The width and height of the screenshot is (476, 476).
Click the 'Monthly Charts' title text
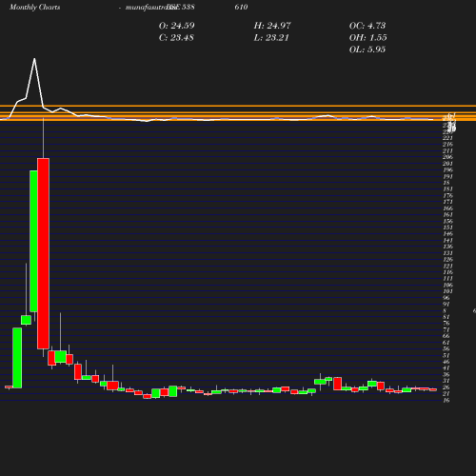coord(34,8)
